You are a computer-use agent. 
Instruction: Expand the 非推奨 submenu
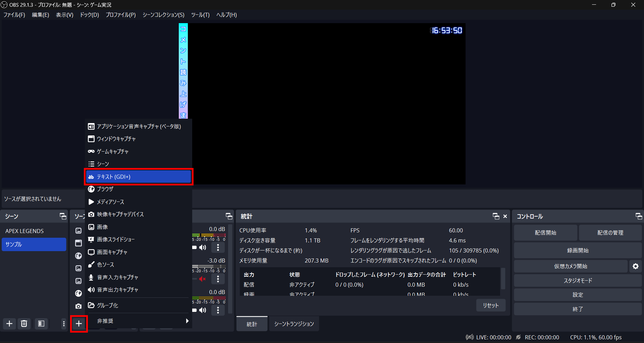[138, 321]
